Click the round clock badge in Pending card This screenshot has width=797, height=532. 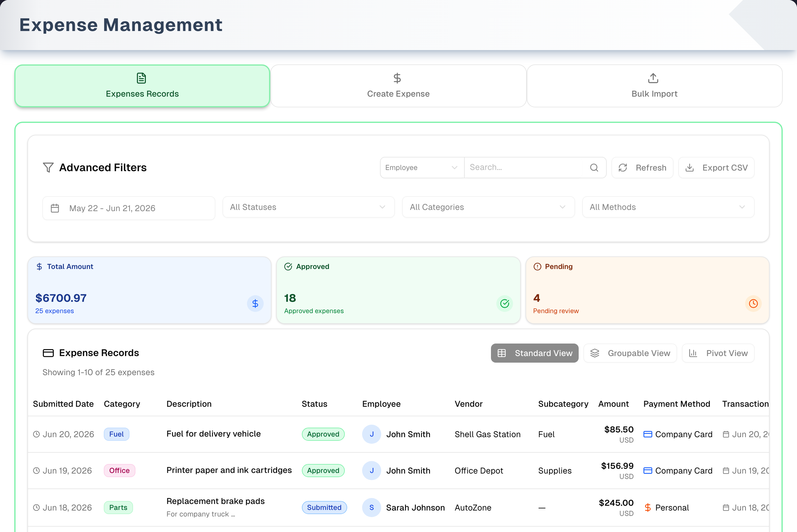click(753, 303)
